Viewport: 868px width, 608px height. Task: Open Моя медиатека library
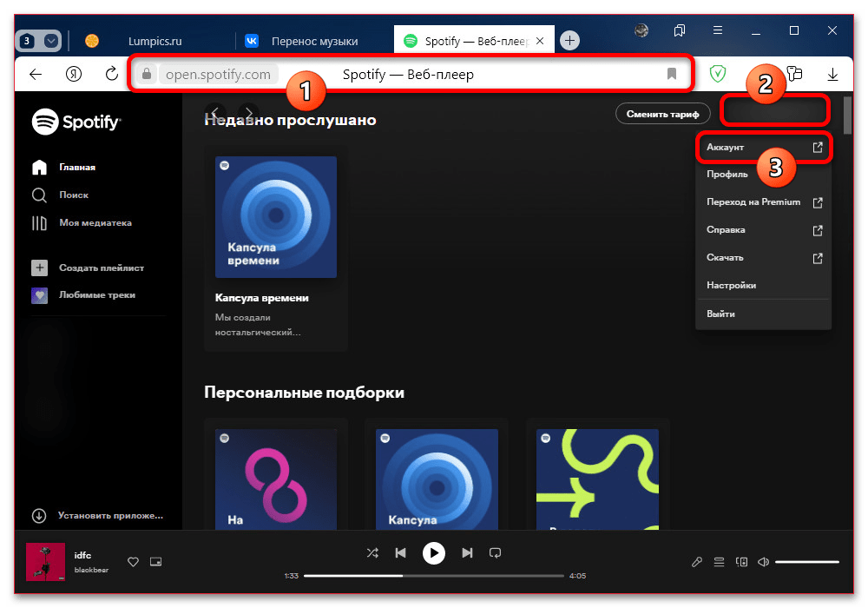pos(82,222)
